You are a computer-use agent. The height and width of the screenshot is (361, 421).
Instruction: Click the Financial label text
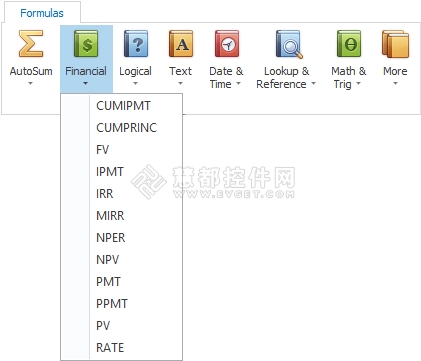[86, 71]
